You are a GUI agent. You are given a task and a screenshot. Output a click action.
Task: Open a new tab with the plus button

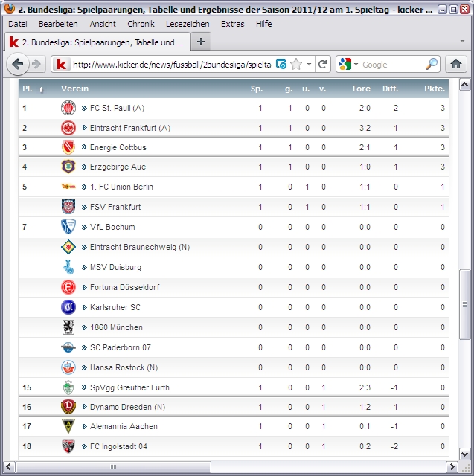click(x=200, y=42)
